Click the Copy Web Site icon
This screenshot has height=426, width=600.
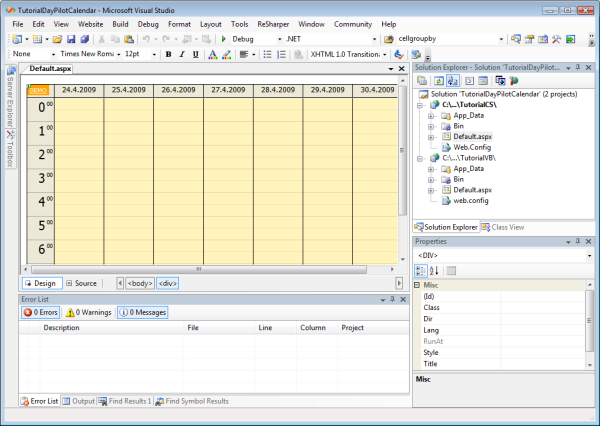500,81
